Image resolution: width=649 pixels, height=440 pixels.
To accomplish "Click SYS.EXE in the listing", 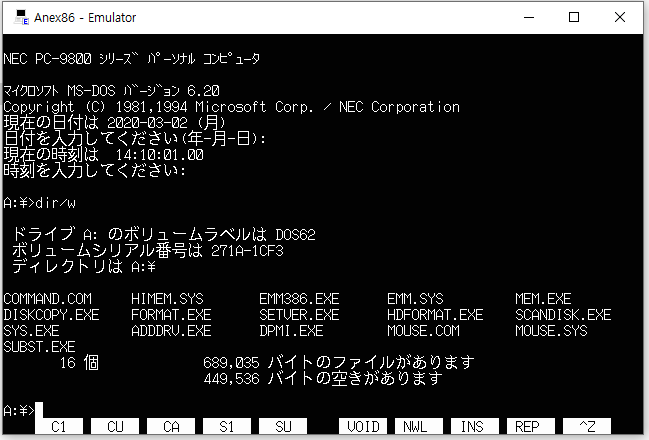I will [x=31, y=331].
